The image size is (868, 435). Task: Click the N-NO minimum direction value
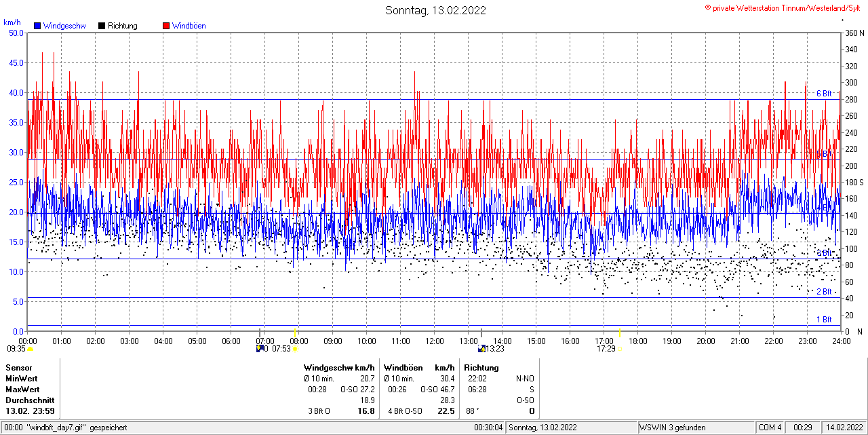525,379
